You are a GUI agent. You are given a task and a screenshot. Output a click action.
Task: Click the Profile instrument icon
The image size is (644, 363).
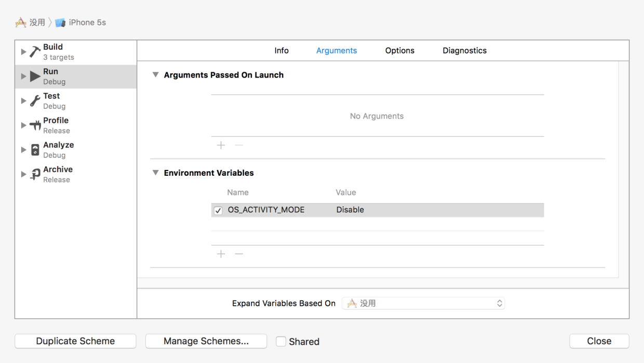coord(35,125)
